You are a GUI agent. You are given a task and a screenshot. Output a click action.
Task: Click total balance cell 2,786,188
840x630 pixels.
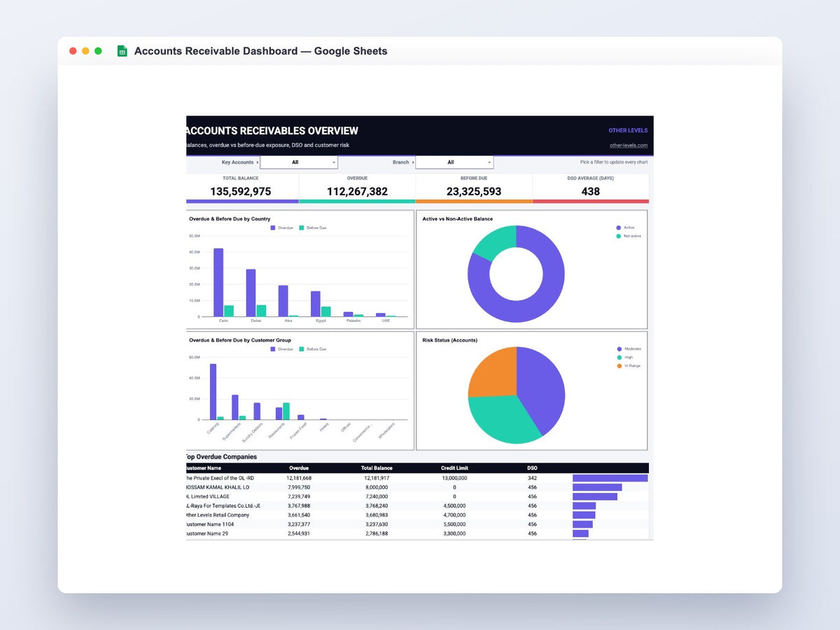pos(377,533)
